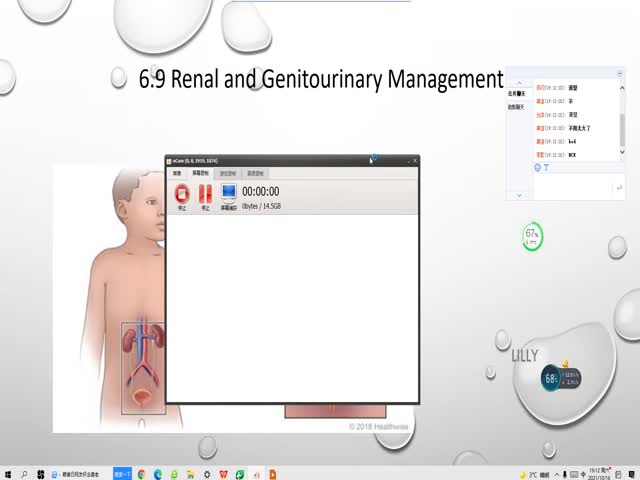The width and height of the screenshot is (640, 480).
Task: Click the 68% floating performance widget
Action: click(560, 379)
